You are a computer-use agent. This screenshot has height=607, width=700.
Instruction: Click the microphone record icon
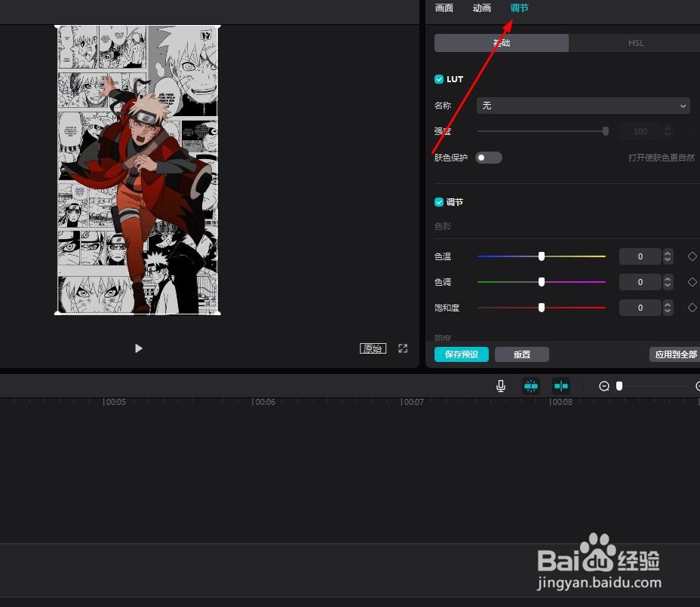501,386
